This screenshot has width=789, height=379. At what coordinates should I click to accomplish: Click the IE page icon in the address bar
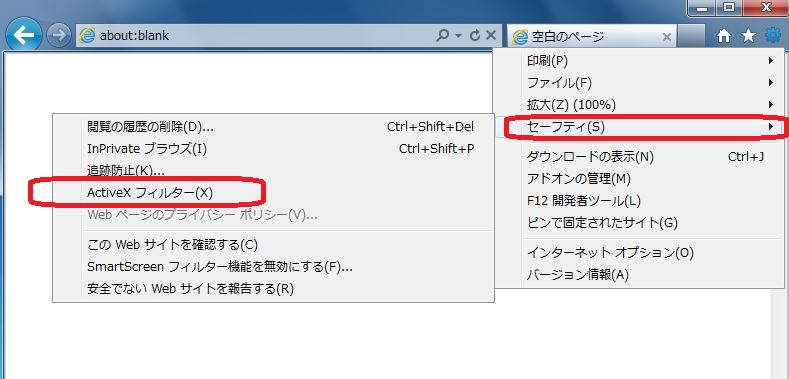click(x=88, y=36)
